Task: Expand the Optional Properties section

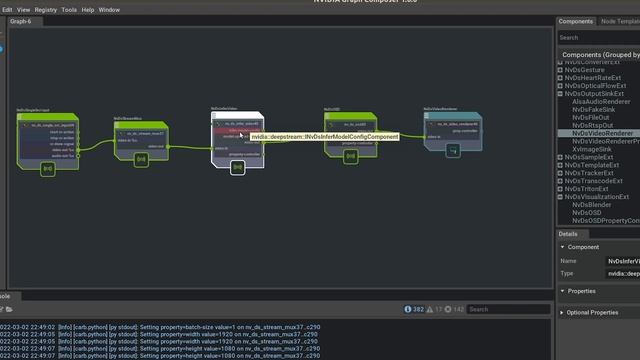Action: 562,313
